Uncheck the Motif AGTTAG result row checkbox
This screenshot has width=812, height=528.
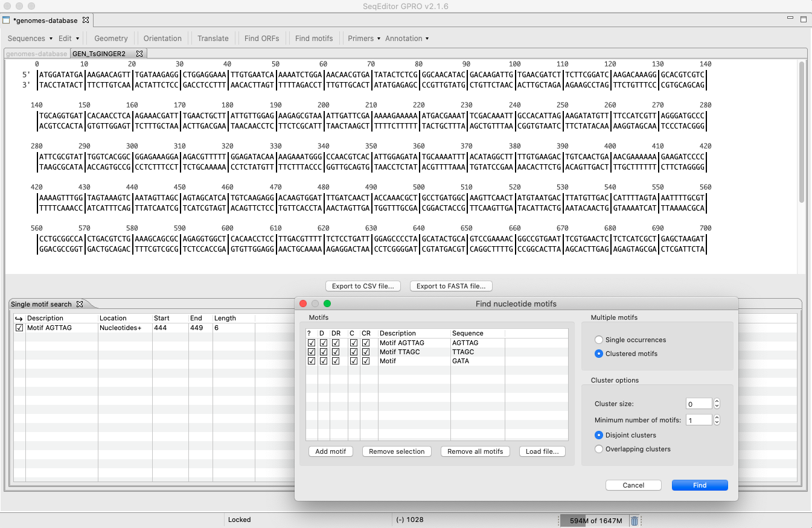(19, 328)
